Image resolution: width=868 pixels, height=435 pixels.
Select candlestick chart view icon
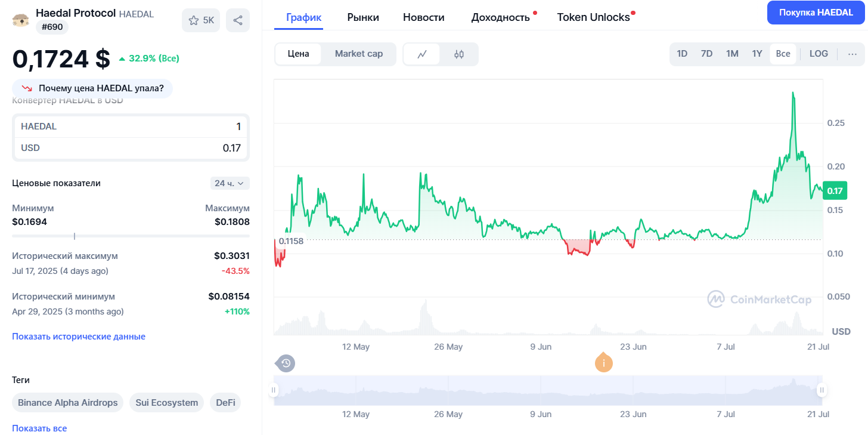pos(458,54)
